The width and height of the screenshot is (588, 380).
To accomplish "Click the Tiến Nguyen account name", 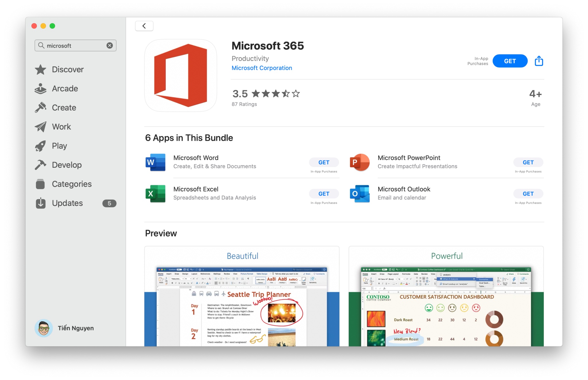I will click(x=76, y=328).
